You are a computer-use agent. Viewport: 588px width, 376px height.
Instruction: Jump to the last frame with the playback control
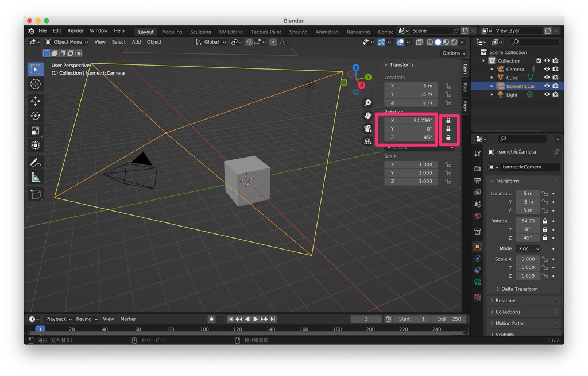pos(273,319)
